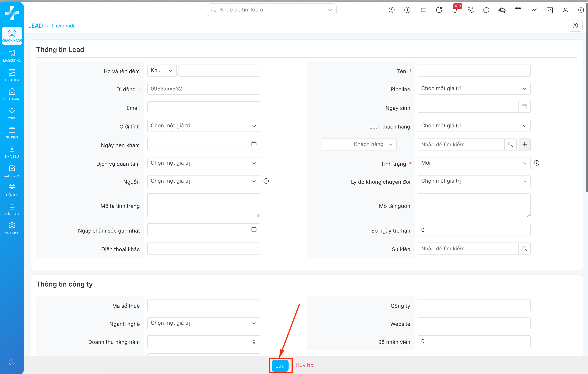The height and width of the screenshot is (374, 588).
Task: Open the notifications bell icon
Action: [x=455, y=10]
